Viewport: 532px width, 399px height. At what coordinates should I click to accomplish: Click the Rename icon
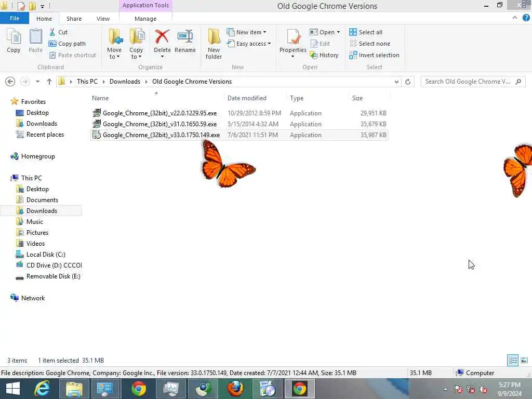point(185,41)
